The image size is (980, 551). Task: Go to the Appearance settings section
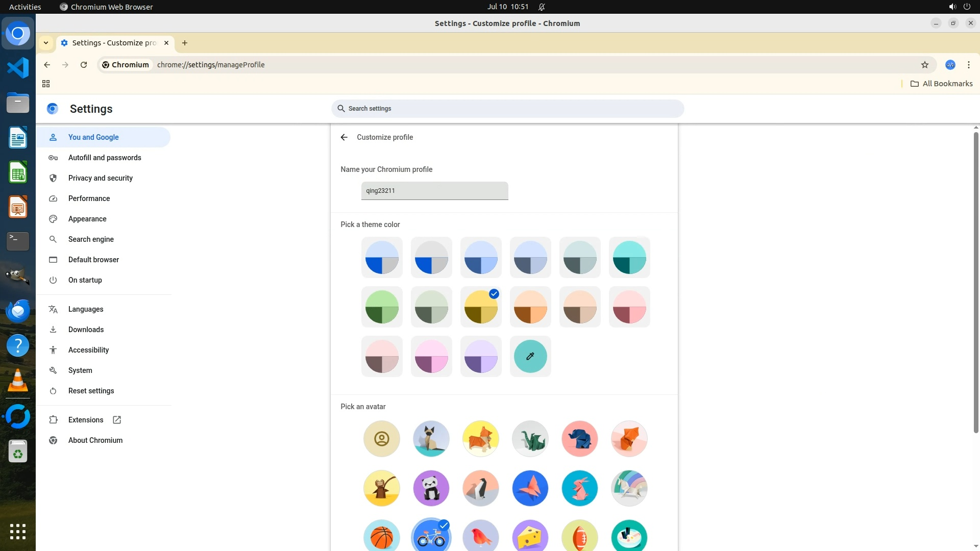(x=87, y=219)
